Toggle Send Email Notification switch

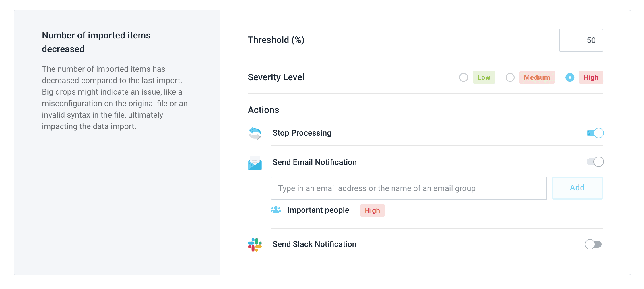coord(595,162)
